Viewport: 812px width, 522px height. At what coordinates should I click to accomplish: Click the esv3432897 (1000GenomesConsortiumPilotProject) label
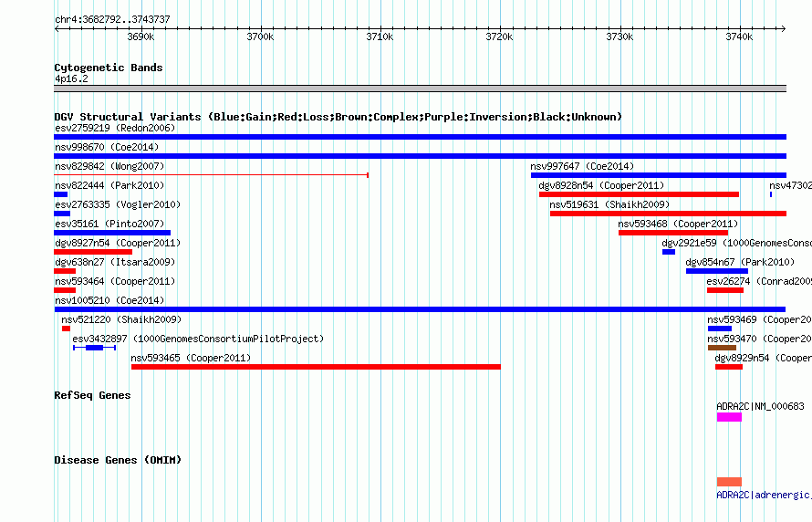198,339
